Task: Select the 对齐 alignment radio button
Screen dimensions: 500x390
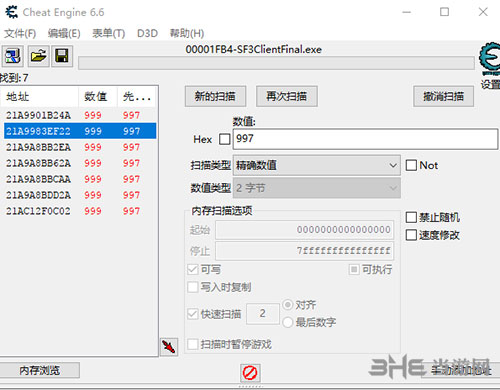Action: point(288,305)
